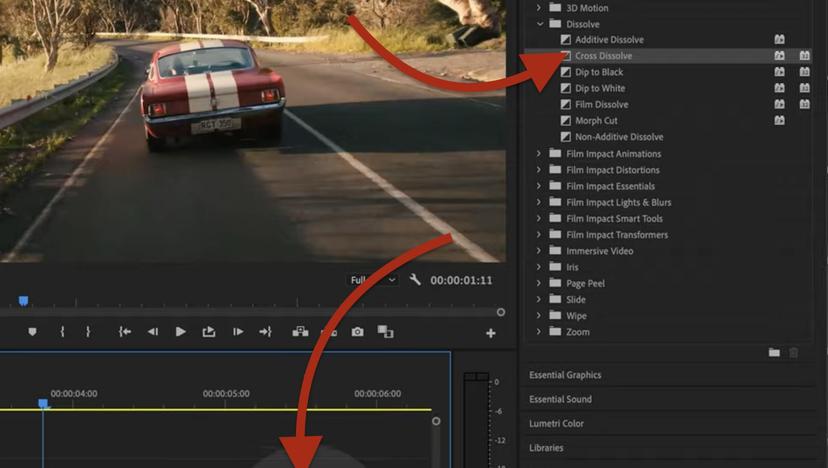Click the New Custom Bin folder icon
828x468 pixels.
[774, 352]
